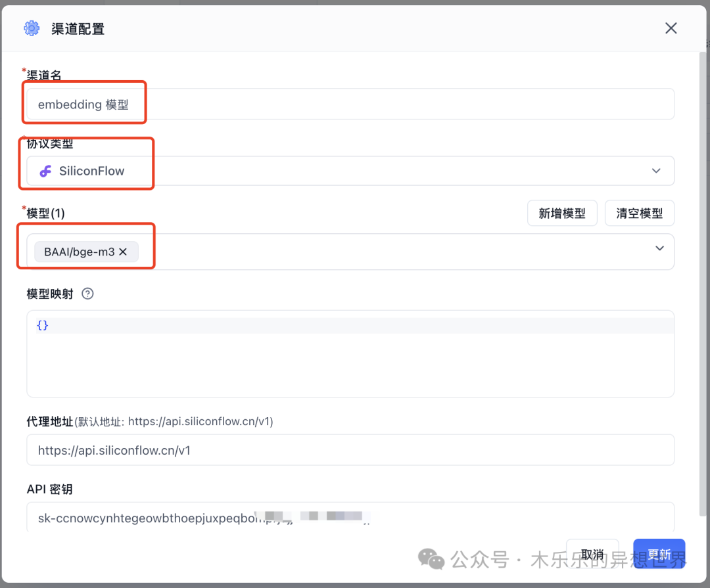Open the 协议类型 dropdown chevron

(656, 171)
